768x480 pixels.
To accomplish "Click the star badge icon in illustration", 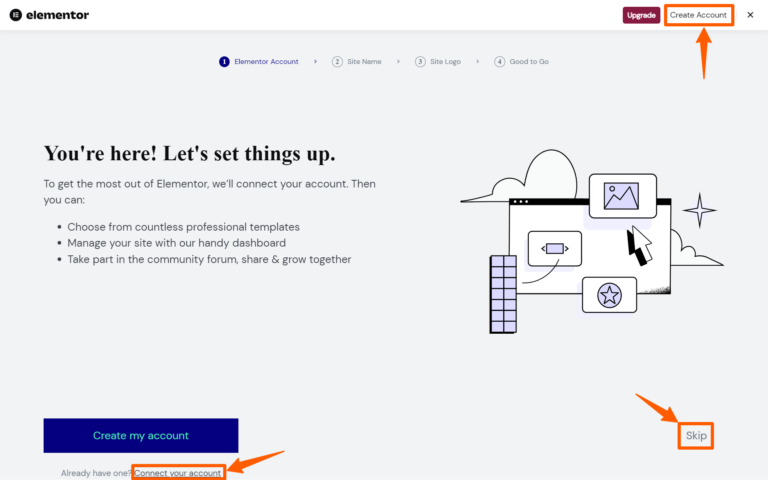I will [x=609, y=295].
